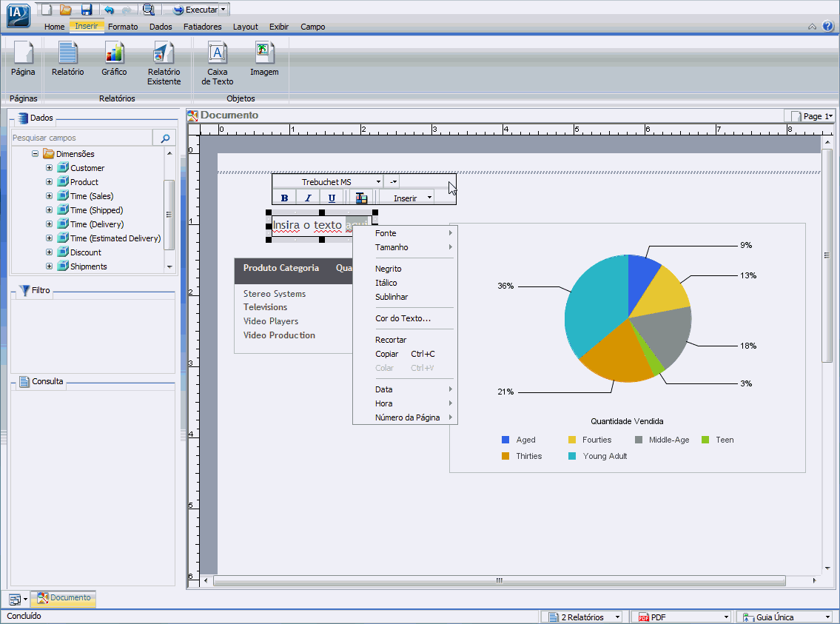Insert an Imagem object

click(264, 59)
